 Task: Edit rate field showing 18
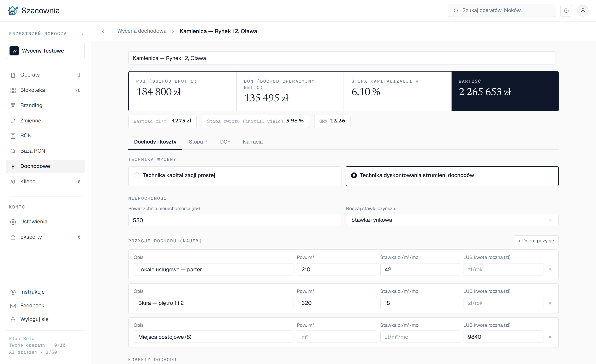click(x=420, y=303)
